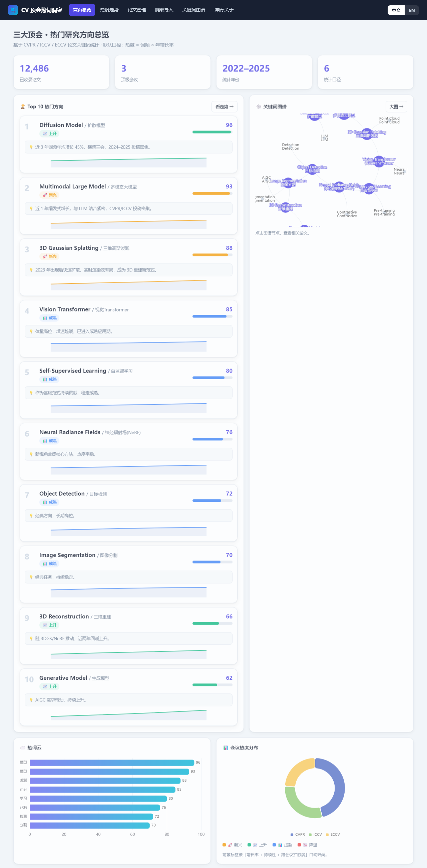This screenshot has height=868, width=427.
Task: Click the lightbulb icon in Diffusion Model card
Action: point(31,147)
